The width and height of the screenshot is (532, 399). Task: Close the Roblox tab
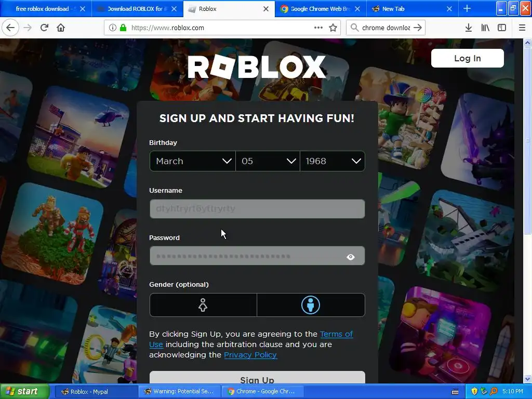266,9
